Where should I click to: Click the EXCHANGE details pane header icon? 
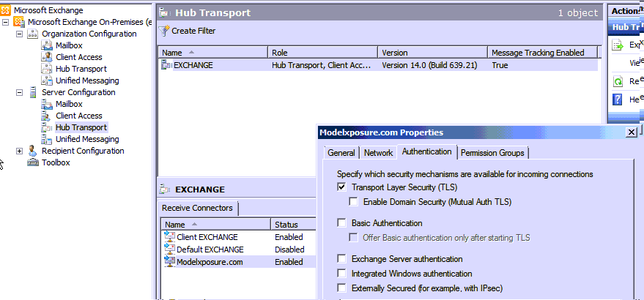tap(164, 190)
